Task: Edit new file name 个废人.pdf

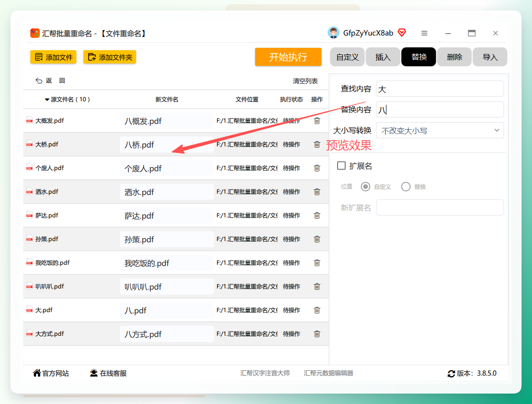Action: point(166,169)
